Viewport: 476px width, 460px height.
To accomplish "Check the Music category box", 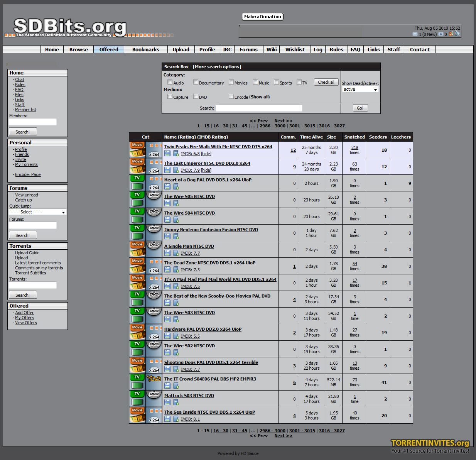I will coord(255,82).
